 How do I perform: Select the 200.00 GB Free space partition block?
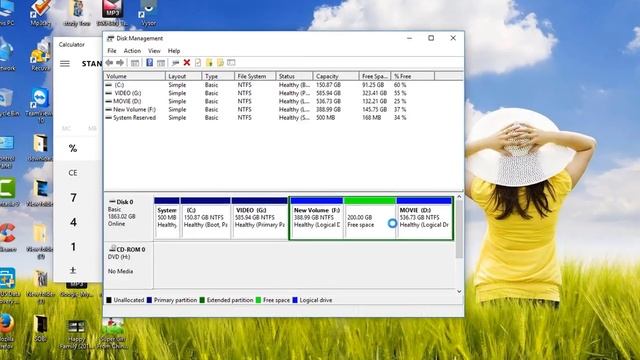click(370, 218)
